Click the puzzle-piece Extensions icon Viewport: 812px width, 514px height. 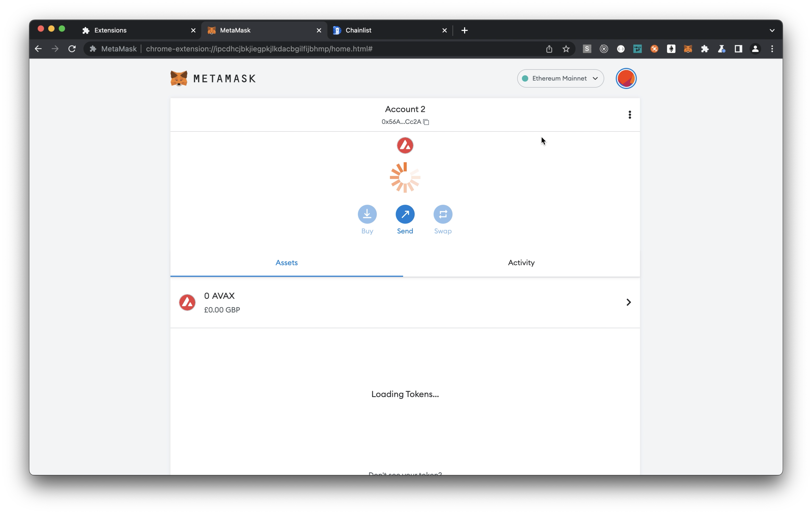pos(705,49)
